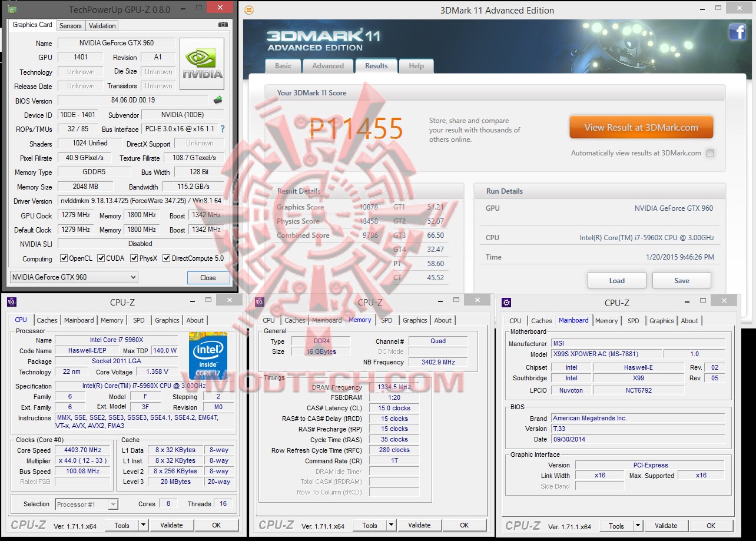
Task: Expand the Tools arrow in the CPU-Z processor window
Action: pyautogui.click(x=143, y=525)
